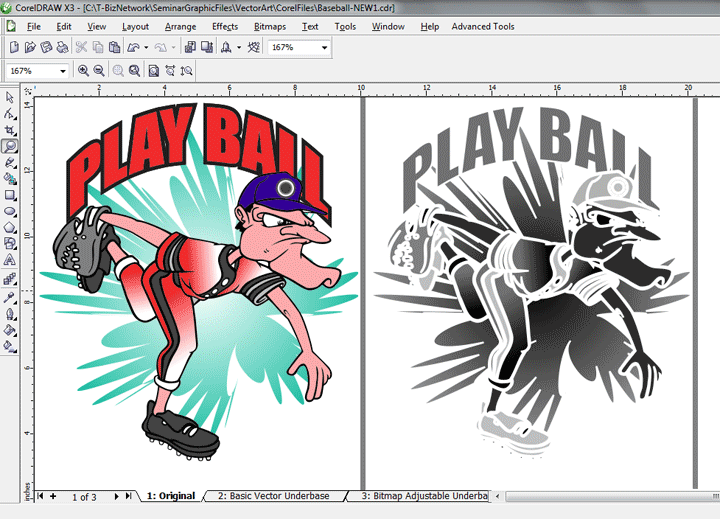
Task: Go to the next page
Action: [x=116, y=496]
